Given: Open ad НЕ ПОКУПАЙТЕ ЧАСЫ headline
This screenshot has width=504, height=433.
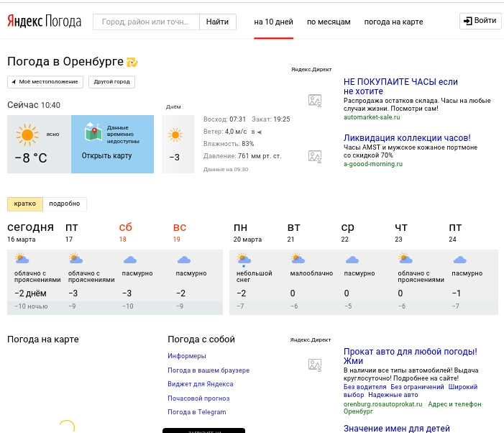Looking at the screenshot, I should [x=400, y=86].
